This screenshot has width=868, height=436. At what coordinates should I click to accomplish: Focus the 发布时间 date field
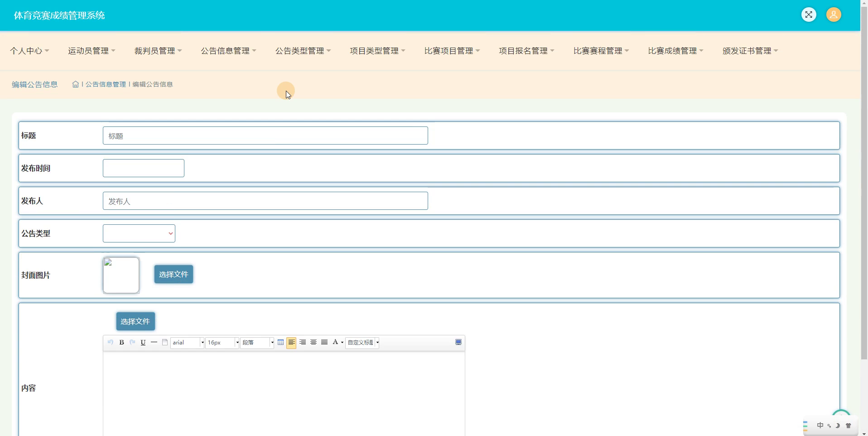[144, 168]
